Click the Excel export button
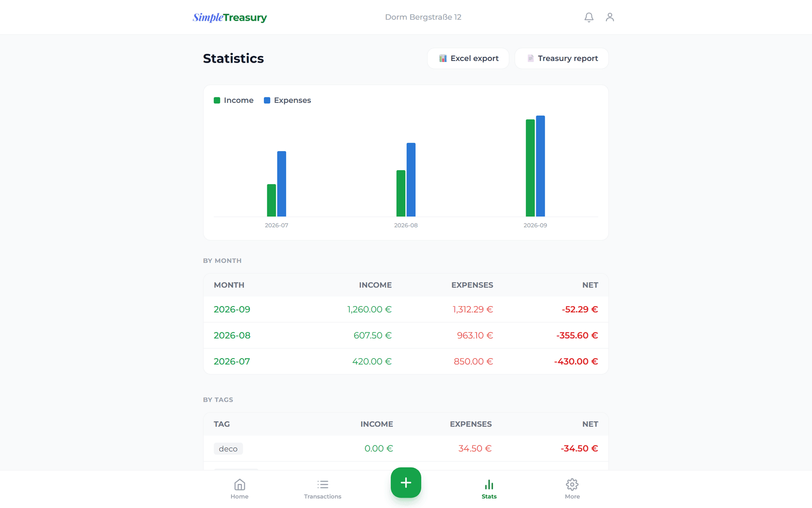 [x=468, y=58]
